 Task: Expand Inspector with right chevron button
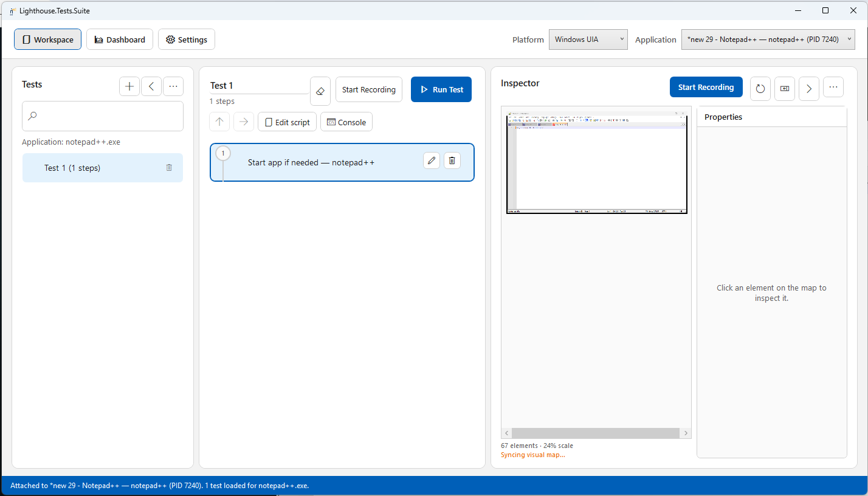click(809, 88)
